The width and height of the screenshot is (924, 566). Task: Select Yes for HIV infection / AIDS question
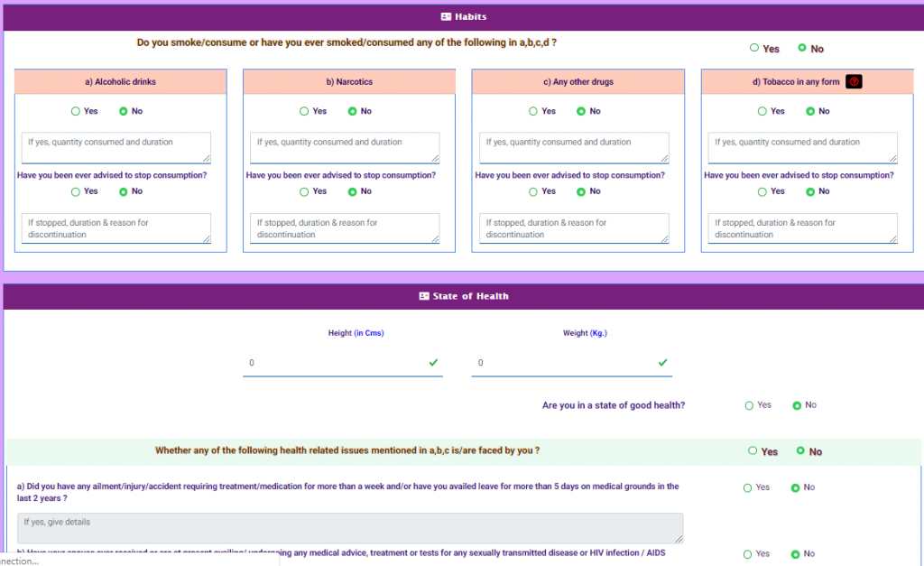747,554
